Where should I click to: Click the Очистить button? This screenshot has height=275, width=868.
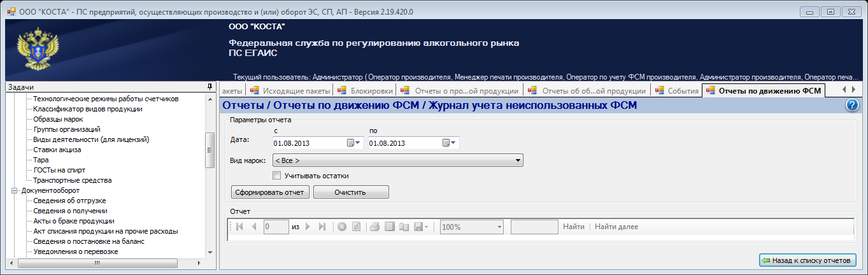[x=351, y=192]
